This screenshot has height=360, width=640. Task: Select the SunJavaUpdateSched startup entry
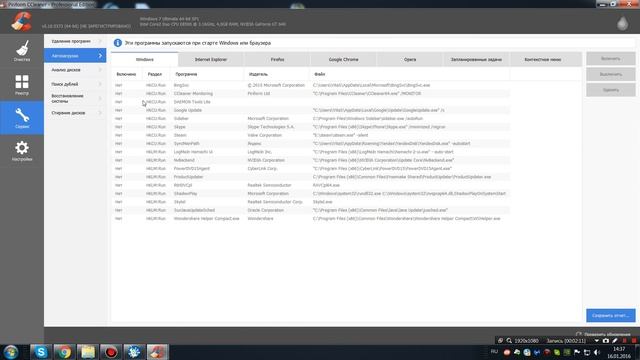coord(311,210)
